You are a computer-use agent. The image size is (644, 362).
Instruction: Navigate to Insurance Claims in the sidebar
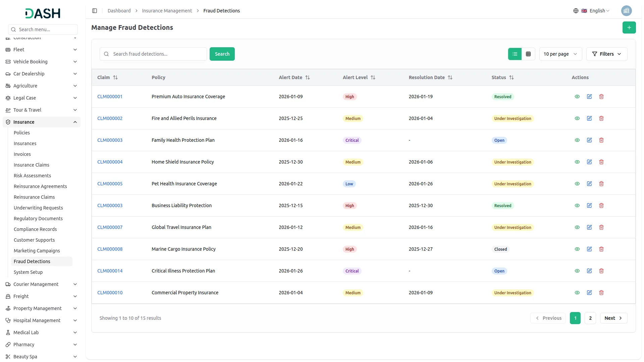click(31, 165)
